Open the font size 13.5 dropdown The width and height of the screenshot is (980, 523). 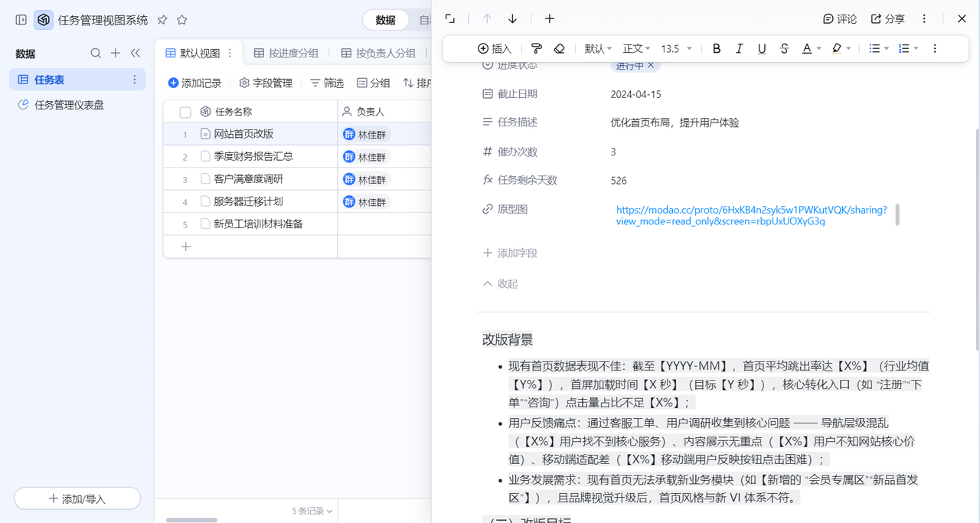[676, 48]
